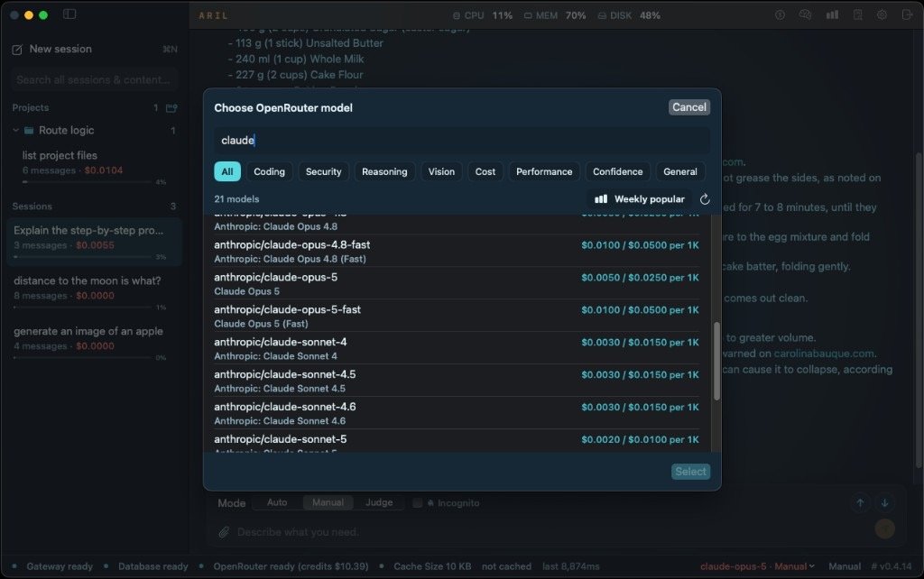
Task: Collapse the Route logic project chevron
Action: 16,130
